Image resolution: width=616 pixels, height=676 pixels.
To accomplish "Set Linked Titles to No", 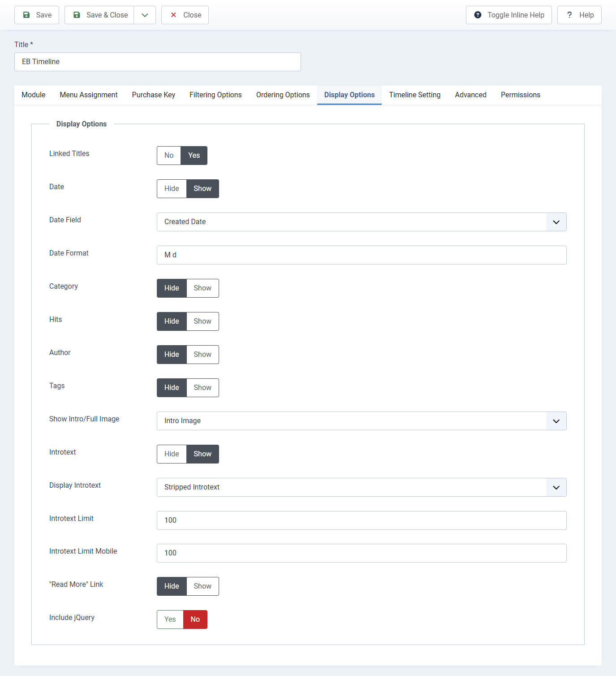I will point(169,156).
